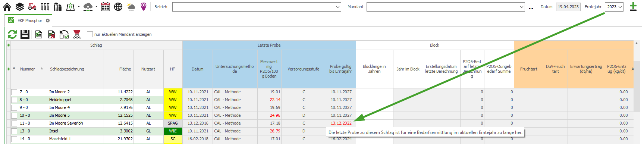Open the soil sample test tubes icon

45,6
